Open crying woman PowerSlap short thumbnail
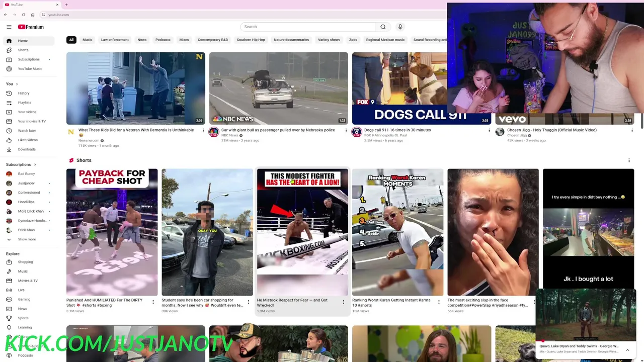The height and width of the screenshot is (362, 644). pyautogui.click(x=493, y=232)
